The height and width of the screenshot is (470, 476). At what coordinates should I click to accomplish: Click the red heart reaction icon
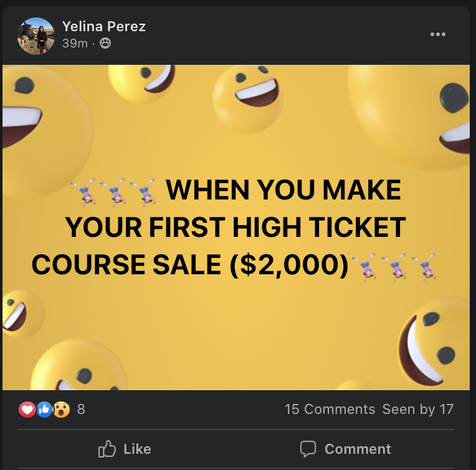[x=27, y=410]
